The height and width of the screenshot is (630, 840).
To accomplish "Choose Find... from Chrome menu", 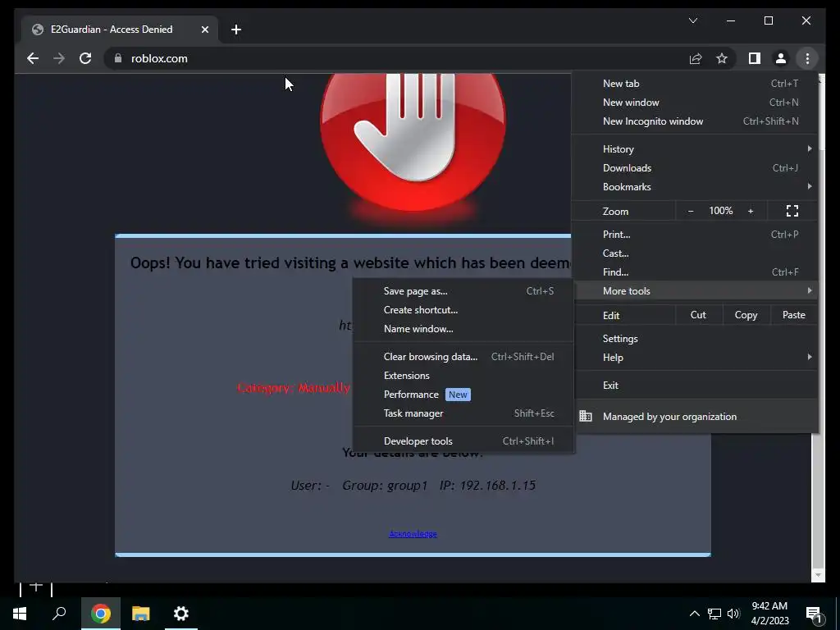I will pos(695,272).
